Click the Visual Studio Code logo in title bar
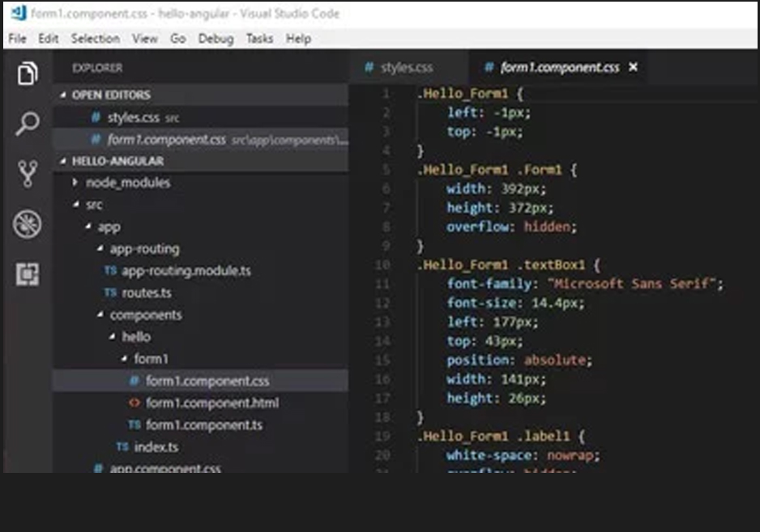Viewport: 760px width, 532px height. tap(19, 13)
